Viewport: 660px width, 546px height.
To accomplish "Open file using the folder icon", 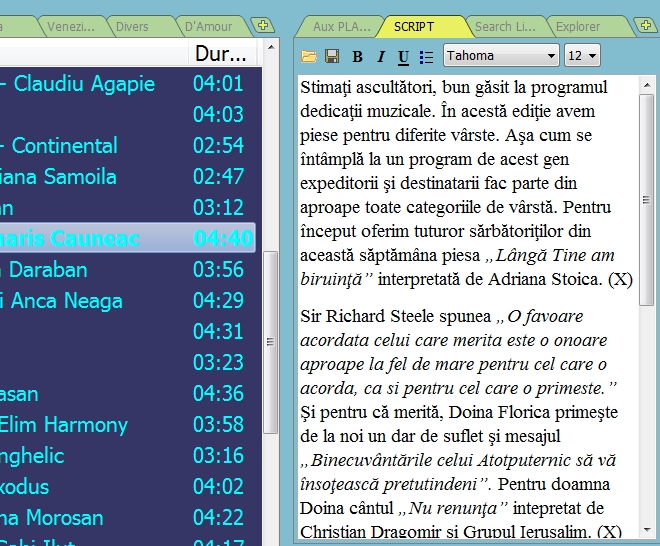I will (309, 57).
